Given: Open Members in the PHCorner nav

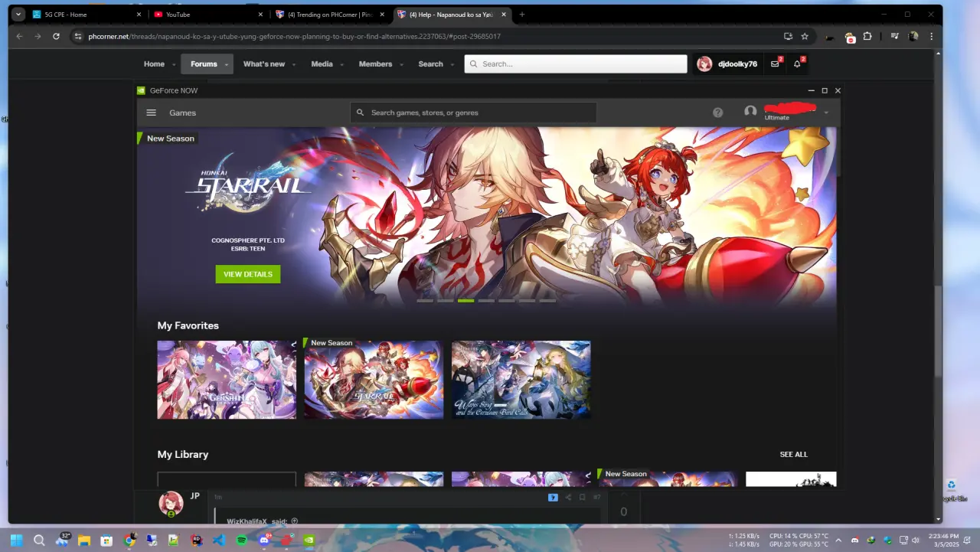Looking at the screenshot, I should (x=375, y=64).
